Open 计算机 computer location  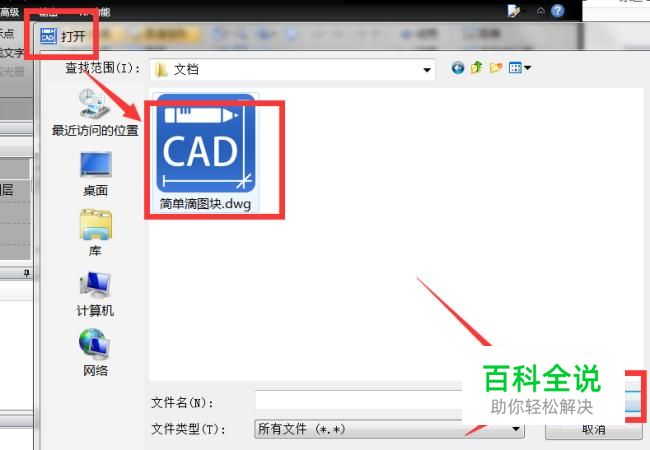95,294
